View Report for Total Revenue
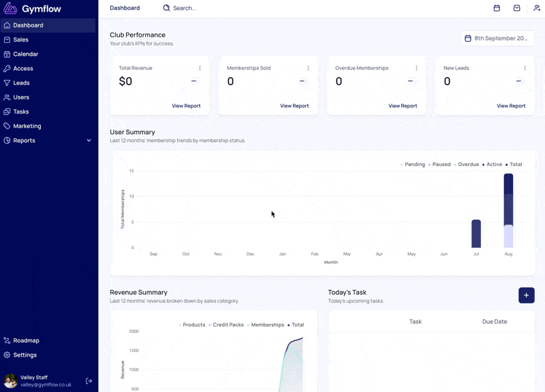This screenshot has height=392, width=545. pos(186,106)
